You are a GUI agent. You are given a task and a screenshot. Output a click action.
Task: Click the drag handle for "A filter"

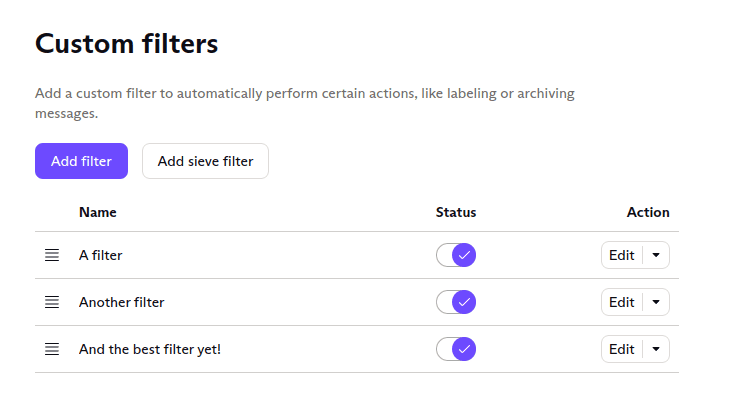[52, 255]
